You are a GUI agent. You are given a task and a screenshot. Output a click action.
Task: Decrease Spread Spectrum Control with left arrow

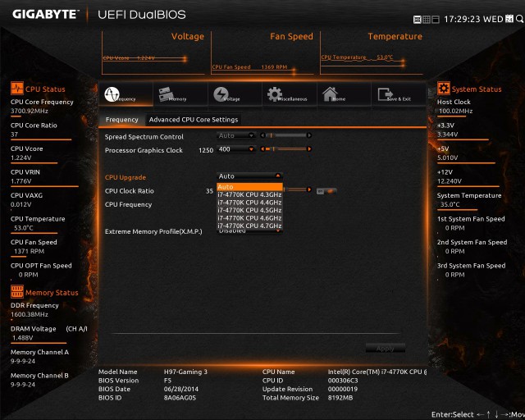(262, 135)
